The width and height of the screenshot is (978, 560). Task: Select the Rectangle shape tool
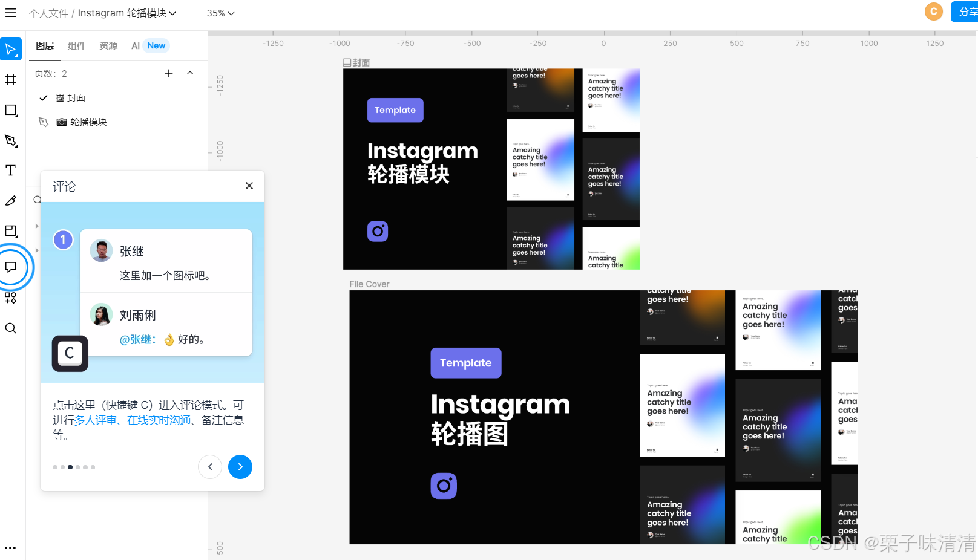(11, 110)
